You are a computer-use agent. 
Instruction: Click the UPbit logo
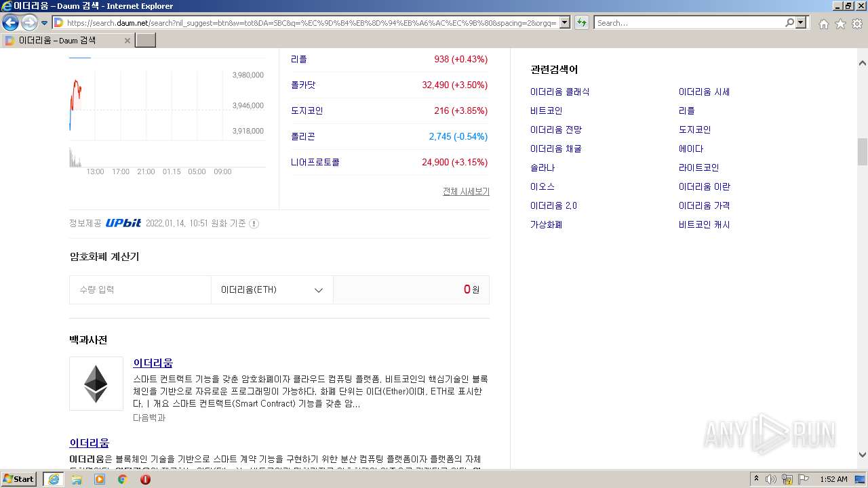pyautogui.click(x=123, y=223)
